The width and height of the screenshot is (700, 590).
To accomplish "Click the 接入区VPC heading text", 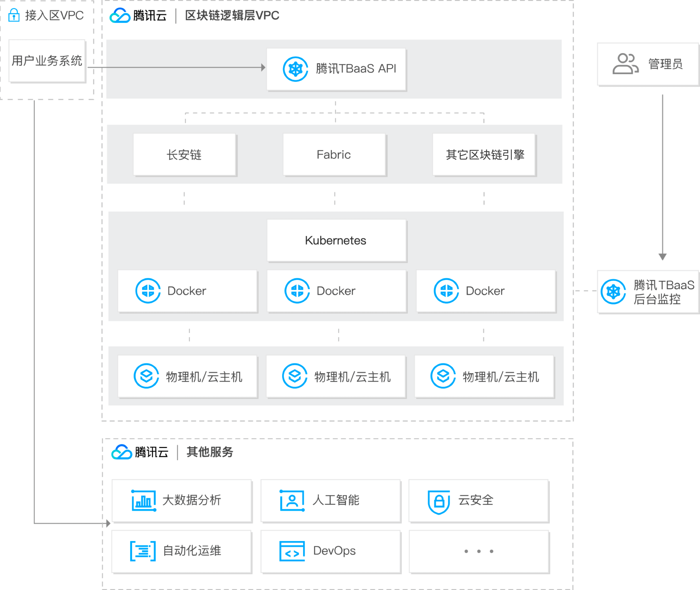I will pos(54,15).
